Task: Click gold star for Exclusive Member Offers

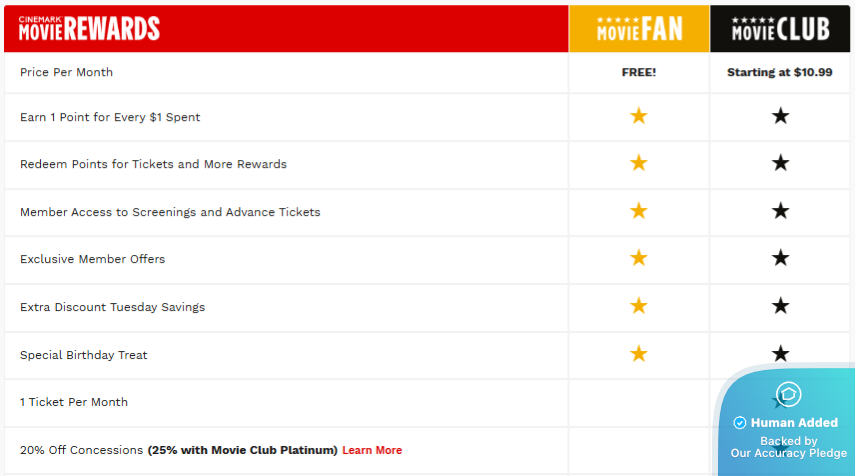Action: click(x=639, y=257)
